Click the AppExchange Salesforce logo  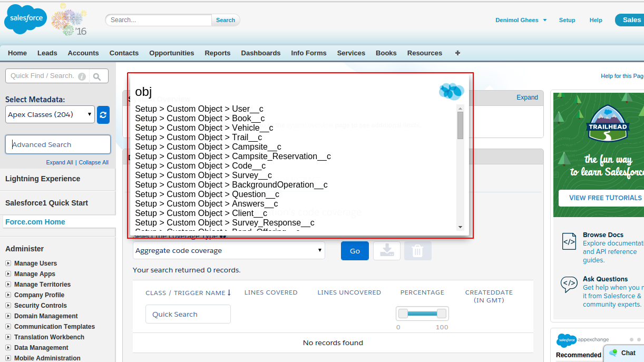point(567,340)
